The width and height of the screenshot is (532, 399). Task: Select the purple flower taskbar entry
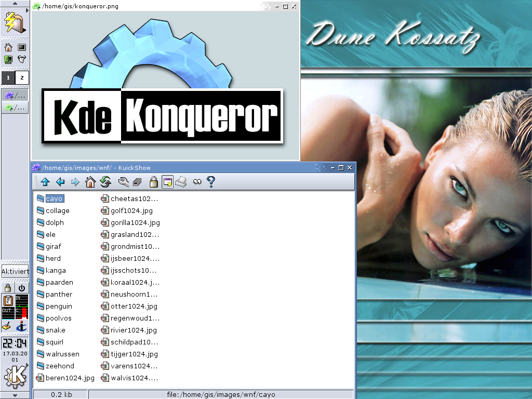click(15, 96)
